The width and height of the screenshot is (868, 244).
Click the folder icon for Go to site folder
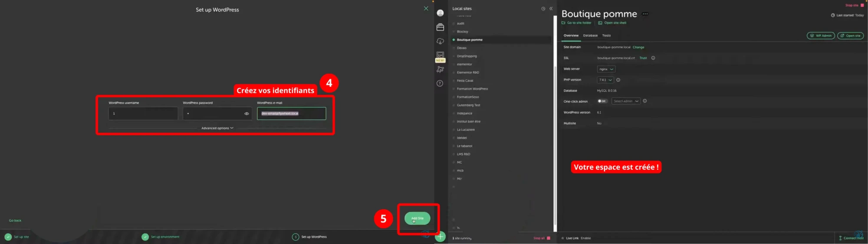coord(563,23)
